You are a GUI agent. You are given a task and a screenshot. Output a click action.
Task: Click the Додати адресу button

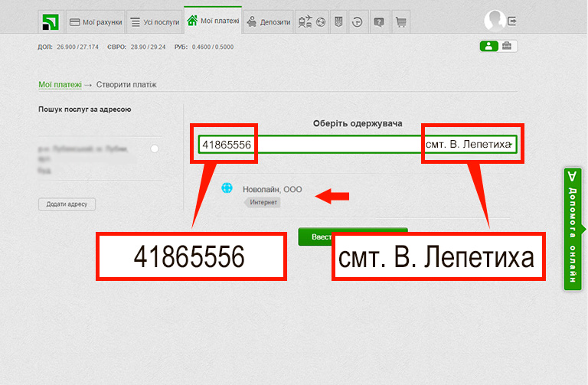(67, 204)
